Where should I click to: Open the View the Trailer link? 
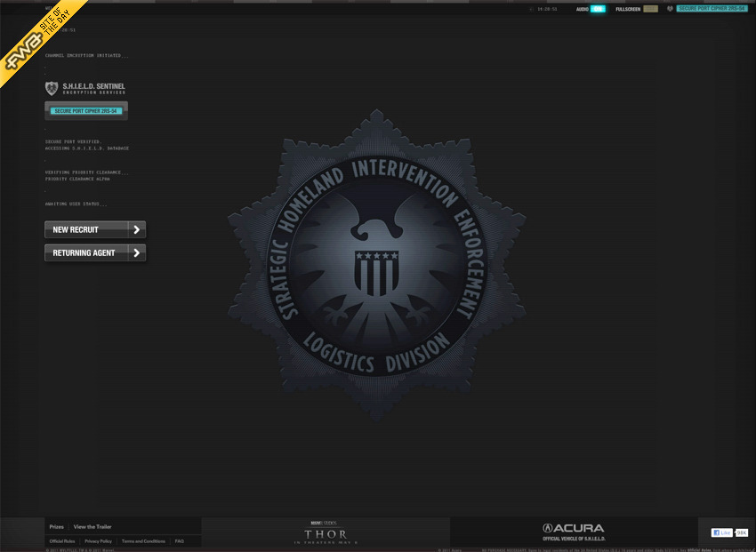pos(92,526)
